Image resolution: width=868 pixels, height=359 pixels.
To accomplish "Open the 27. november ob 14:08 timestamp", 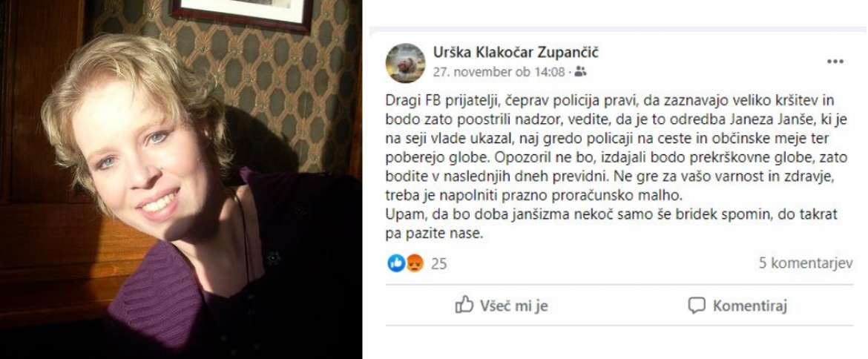I will click(499, 71).
